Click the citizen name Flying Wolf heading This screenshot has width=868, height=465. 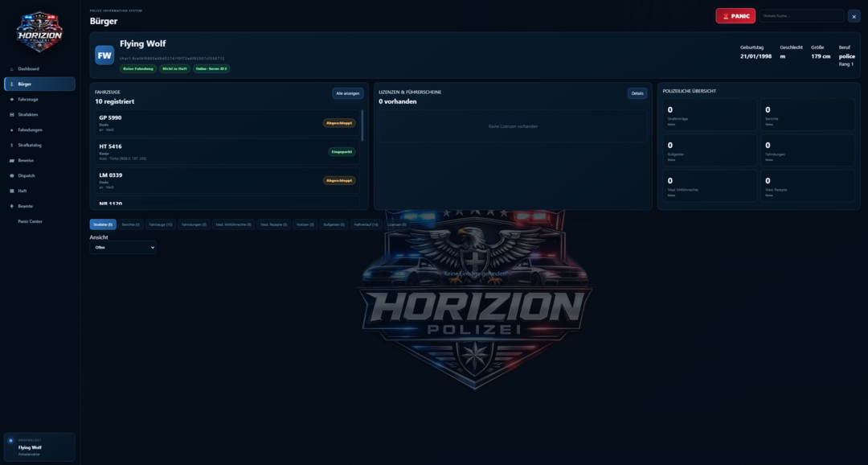[143, 43]
